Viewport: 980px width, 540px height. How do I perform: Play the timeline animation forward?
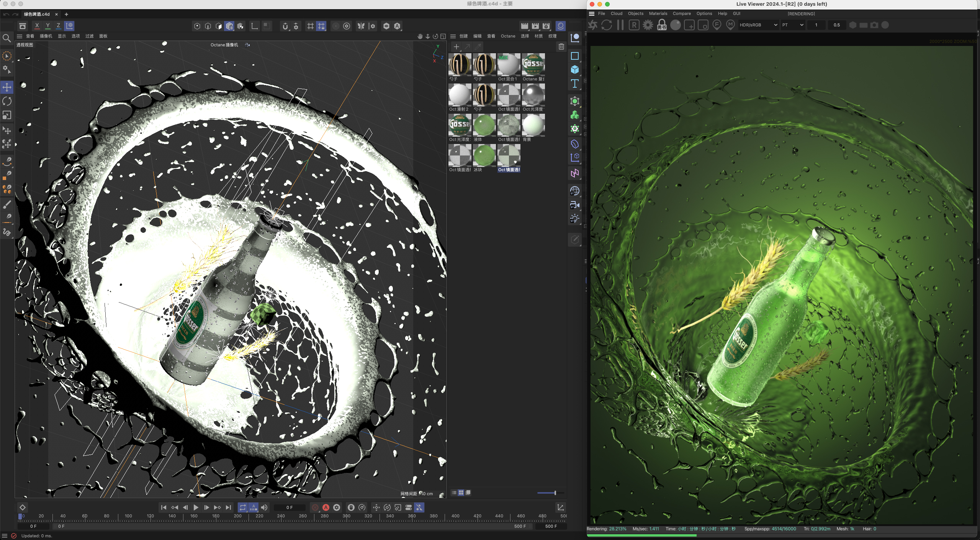click(x=196, y=507)
